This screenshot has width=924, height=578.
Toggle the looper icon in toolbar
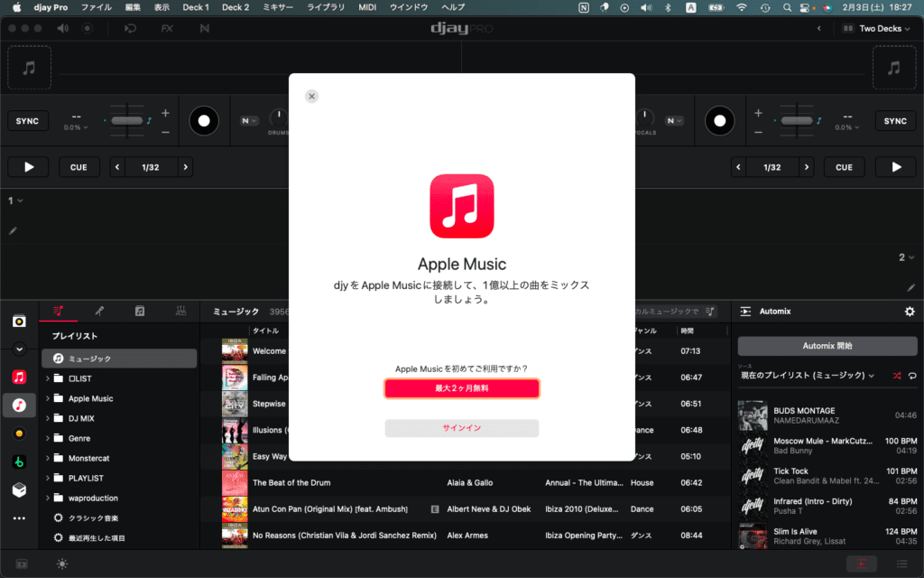[130, 28]
